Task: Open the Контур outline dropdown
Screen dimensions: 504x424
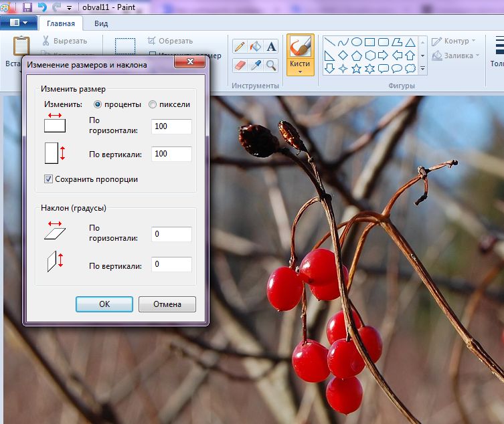Action: (x=454, y=41)
